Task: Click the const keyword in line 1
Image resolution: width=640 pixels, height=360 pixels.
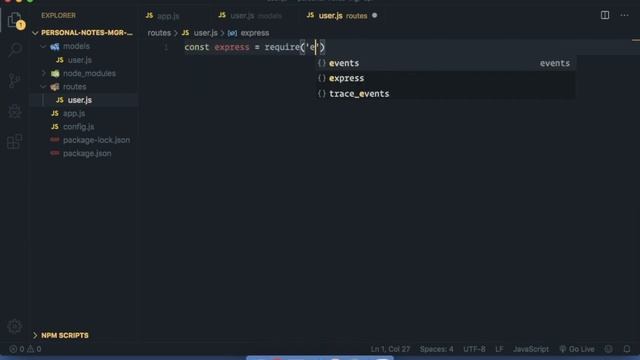Action: [196, 47]
